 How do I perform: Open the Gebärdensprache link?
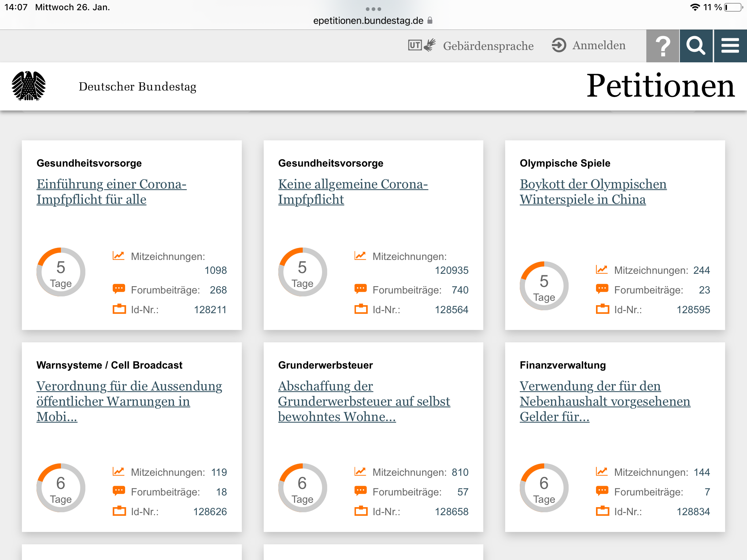pyautogui.click(x=488, y=46)
